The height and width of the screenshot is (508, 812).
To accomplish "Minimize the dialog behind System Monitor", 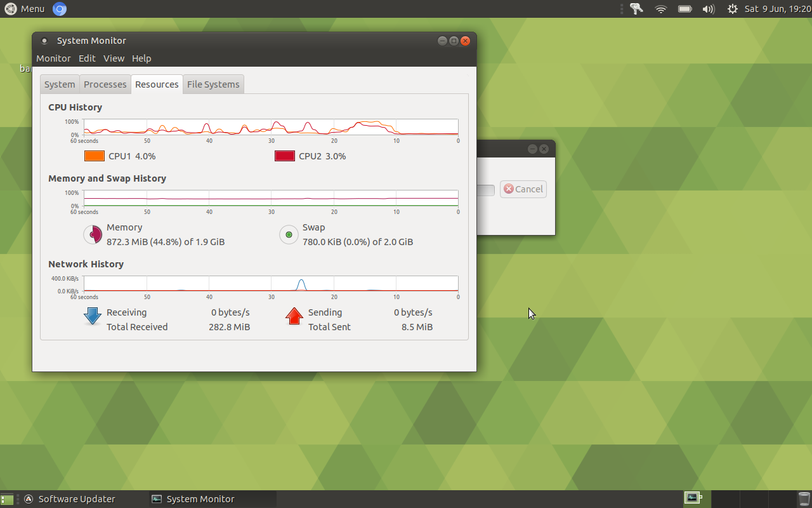I will [532, 149].
